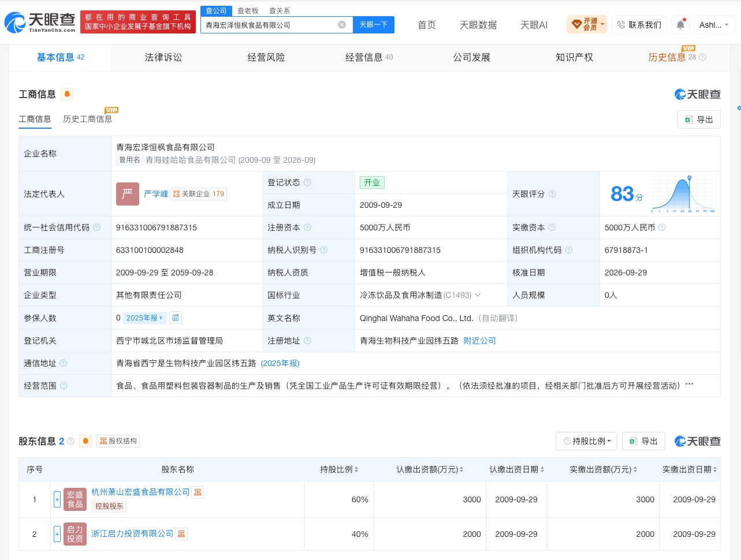The width and height of the screenshot is (741, 560).
Task: Go to the 天眼AI navigation item
Action: pos(534,25)
